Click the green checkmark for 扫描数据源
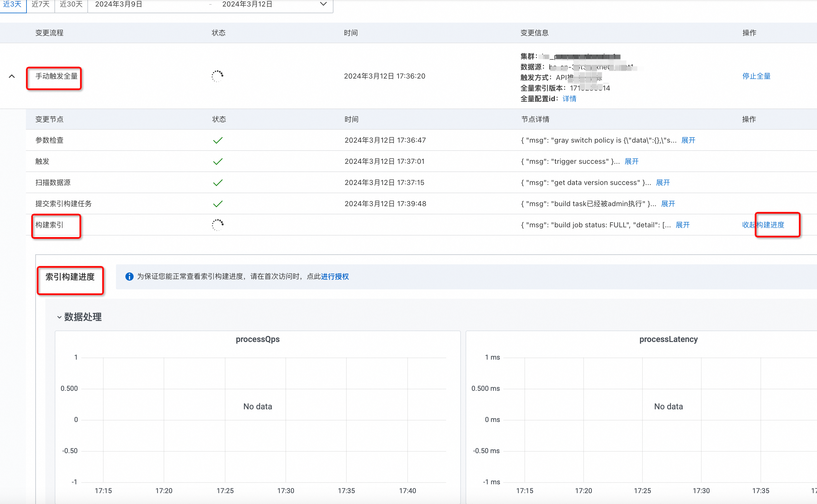Viewport: 817px width, 504px height. point(217,183)
